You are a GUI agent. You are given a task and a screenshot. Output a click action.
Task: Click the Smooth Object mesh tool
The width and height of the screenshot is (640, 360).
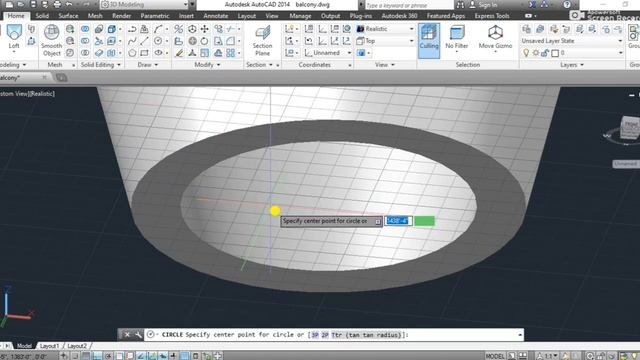tap(51, 40)
